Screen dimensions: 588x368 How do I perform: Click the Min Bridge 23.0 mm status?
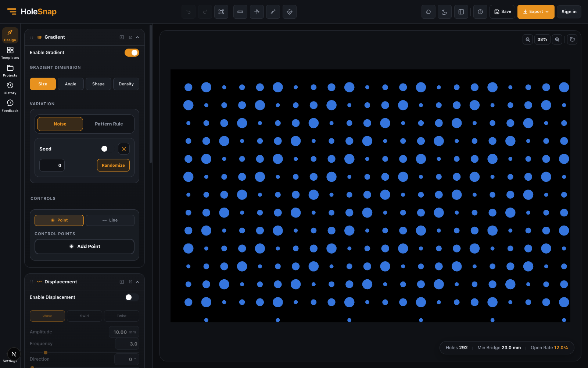click(499, 348)
